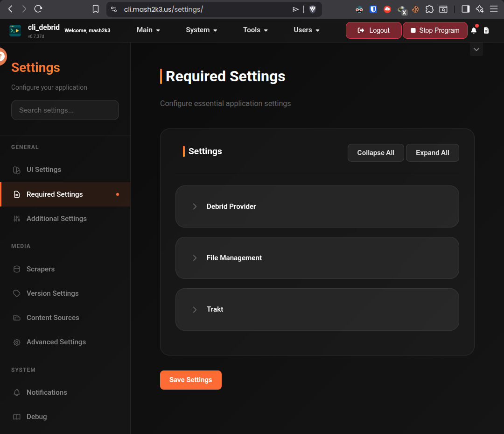The height and width of the screenshot is (434, 504).
Task: Click the Expand All button
Action: pyautogui.click(x=432, y=153)
